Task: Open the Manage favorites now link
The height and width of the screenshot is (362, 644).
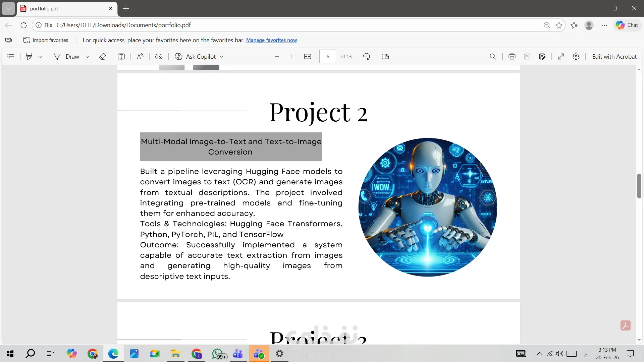Action: pyautogui.click(x=271, y=40)
